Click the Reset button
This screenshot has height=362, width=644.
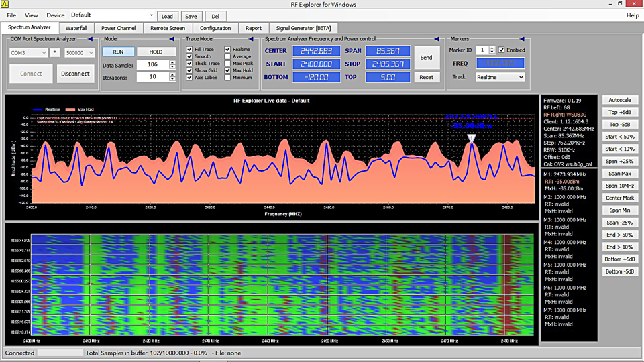tap(427, 77)
